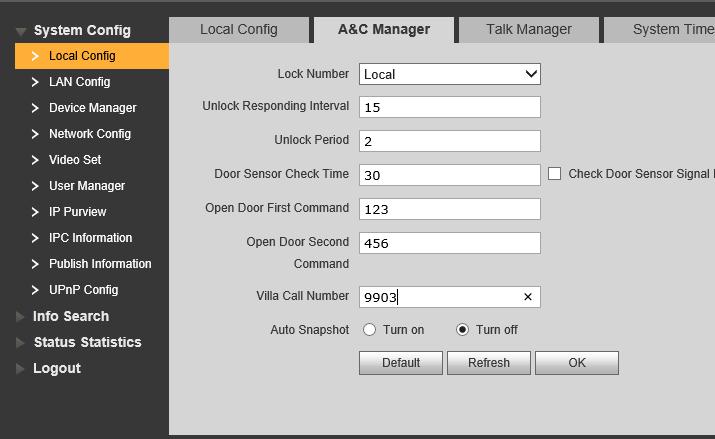
Task: Click the chevron icon beside LAN Config
Action: [x=35, y=82]
